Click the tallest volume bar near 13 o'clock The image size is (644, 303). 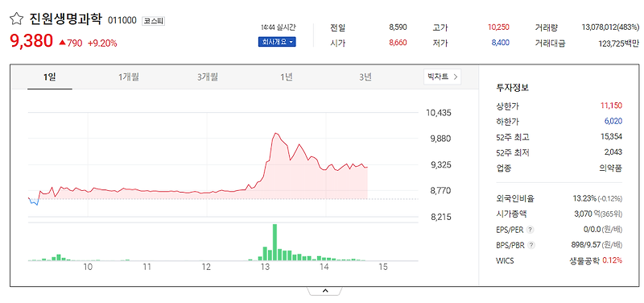(x=275, y=242)
